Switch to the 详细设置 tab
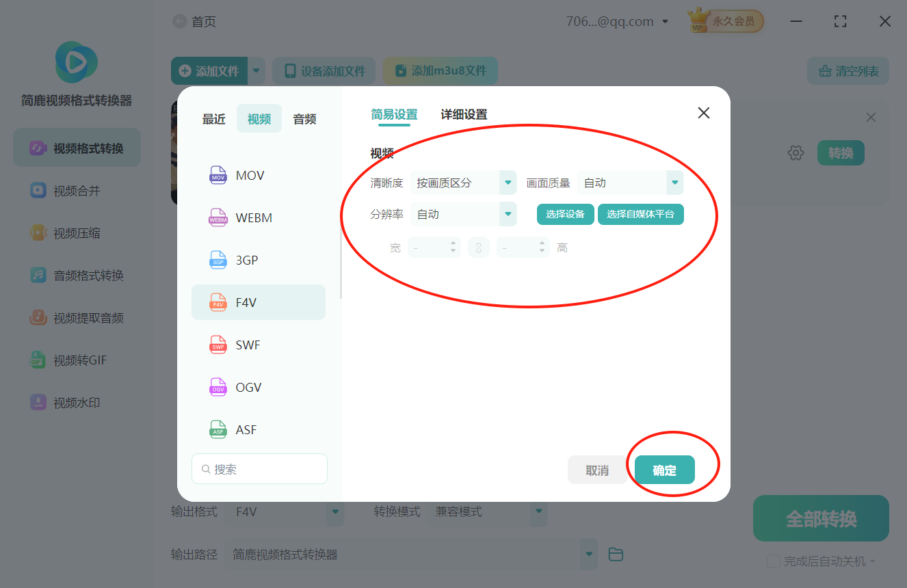The image size is (907, 588). pos(465,114)
